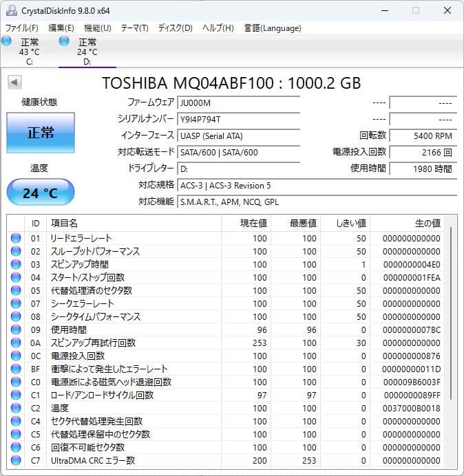Click the serial number field Y9I4P794T
This screenshot has width=464, height=476.
(239, 119)
